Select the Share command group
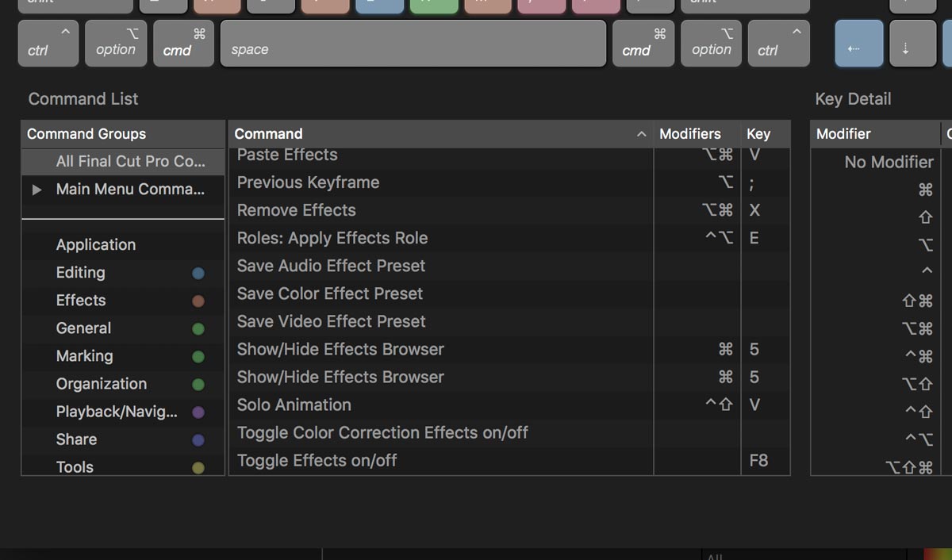The image size is (952, 560). click(x=123, y=439)
